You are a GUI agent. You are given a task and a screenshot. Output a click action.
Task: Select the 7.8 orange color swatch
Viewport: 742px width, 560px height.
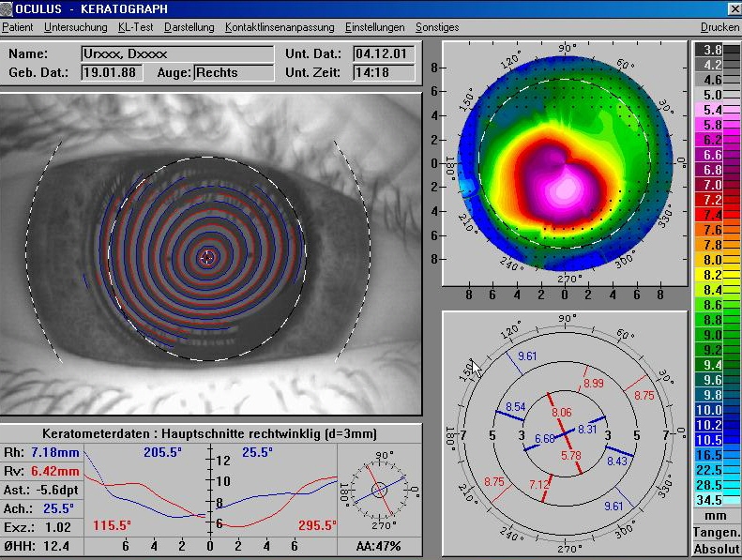(x=716, y=245)
